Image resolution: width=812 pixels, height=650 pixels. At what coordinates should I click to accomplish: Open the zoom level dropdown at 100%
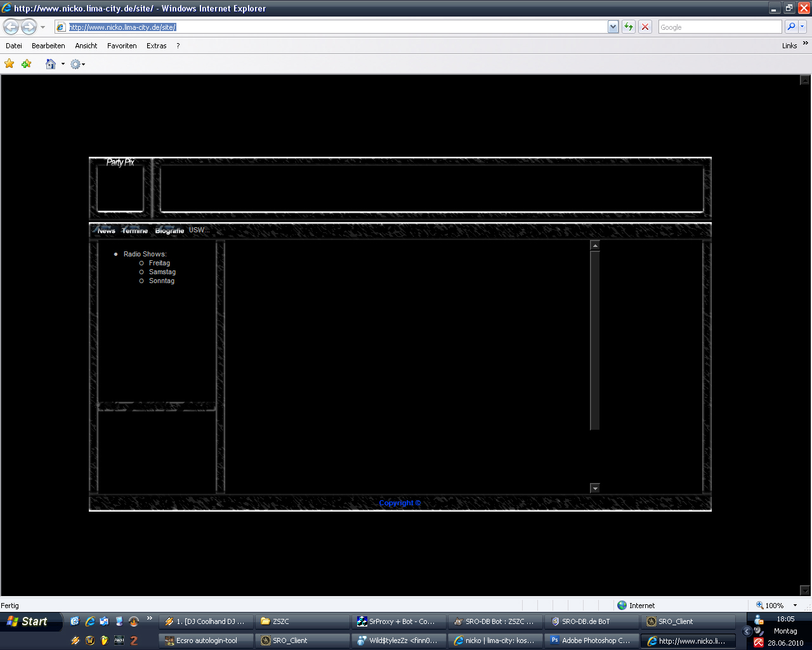pyautogui.click(x=796, y=606)
